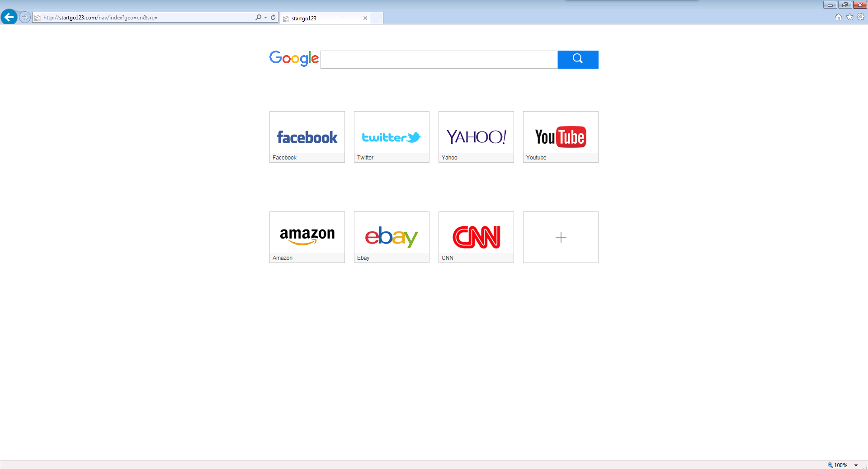Open the address bar autocomplete dropdown arrow
Viewport: 868px width, 469px height.
265,18
